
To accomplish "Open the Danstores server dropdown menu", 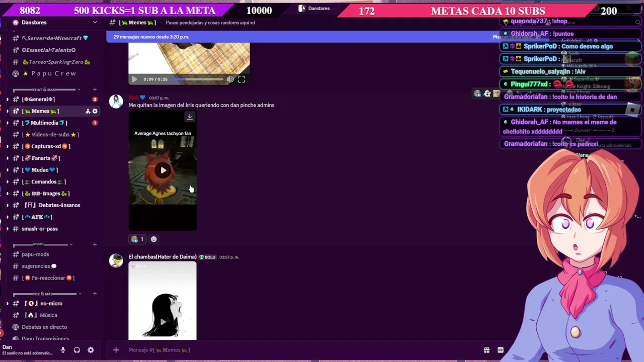I will [95, 23].
